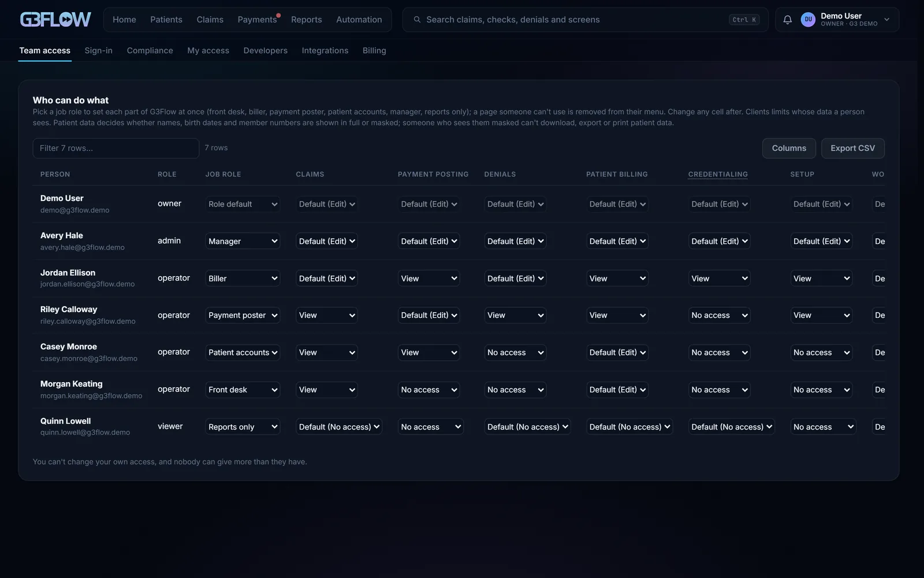Open Casey Monroe's Setup dropdown
The width and height of the screenshot is (924, 578).
(x=821, y=353)
